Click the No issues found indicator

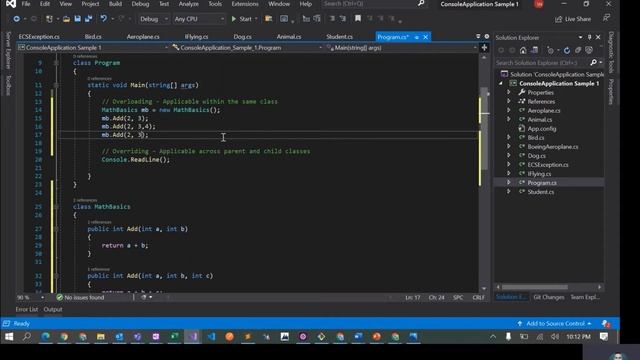[x=80, y=298]
